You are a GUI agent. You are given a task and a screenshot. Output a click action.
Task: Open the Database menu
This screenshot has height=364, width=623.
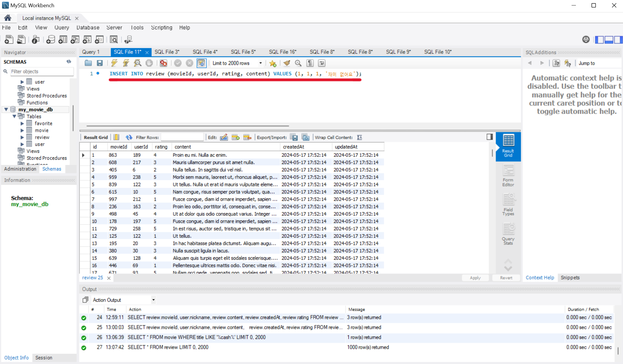tap(88, 27)
